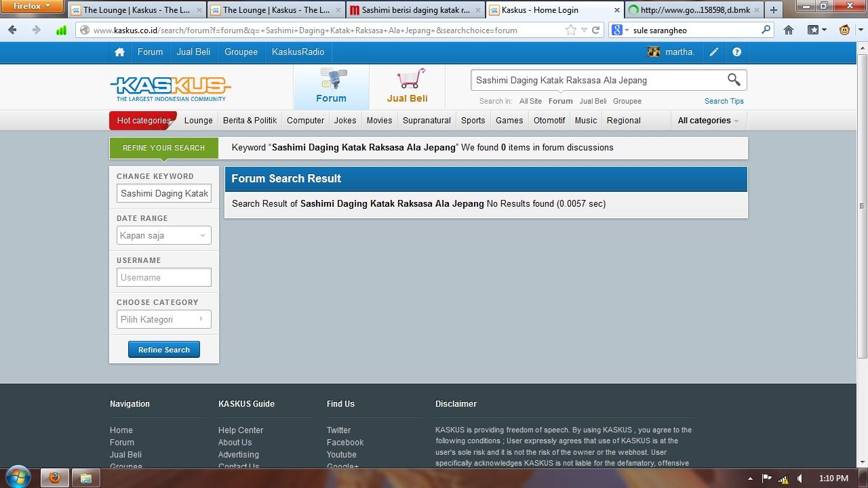
Task: Click the green signal bars icon
Action: tap(61, 30)
